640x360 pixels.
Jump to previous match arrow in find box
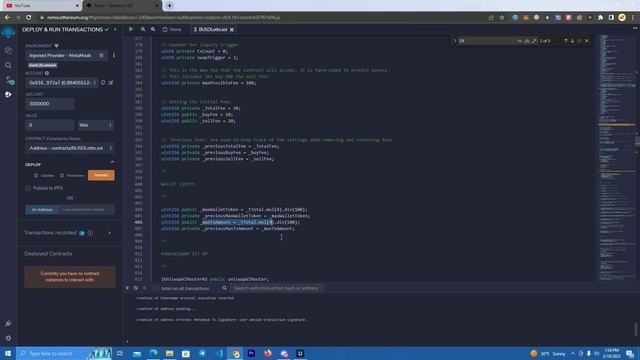566,41
